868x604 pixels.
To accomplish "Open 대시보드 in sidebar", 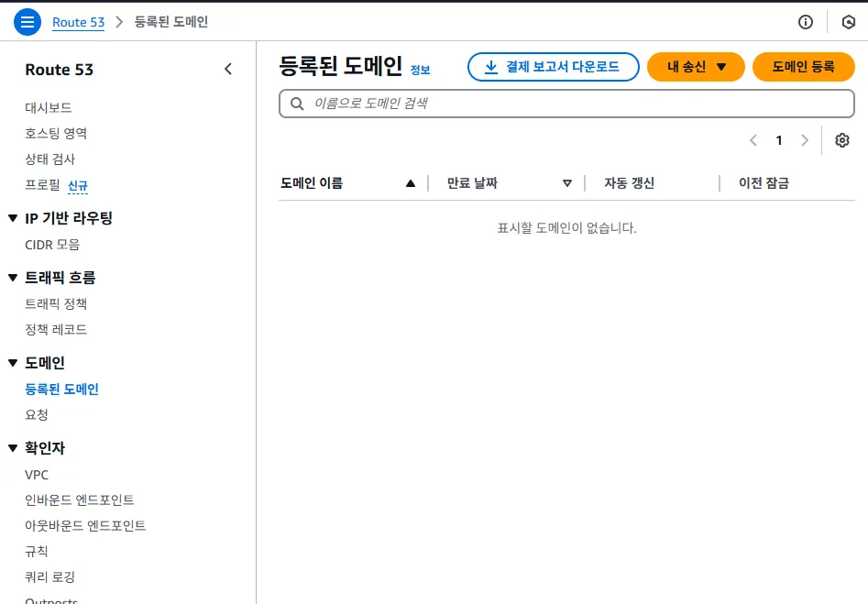I will click(49, 107).
